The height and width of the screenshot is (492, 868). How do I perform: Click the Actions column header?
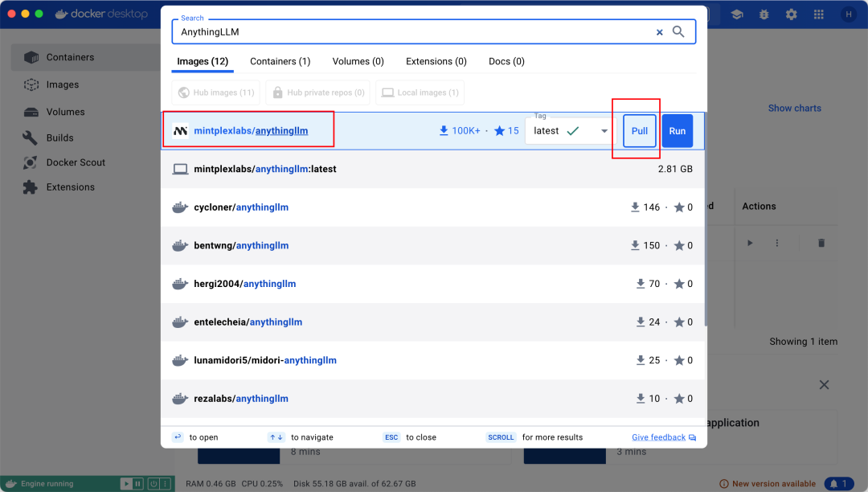tap(759, 207)
